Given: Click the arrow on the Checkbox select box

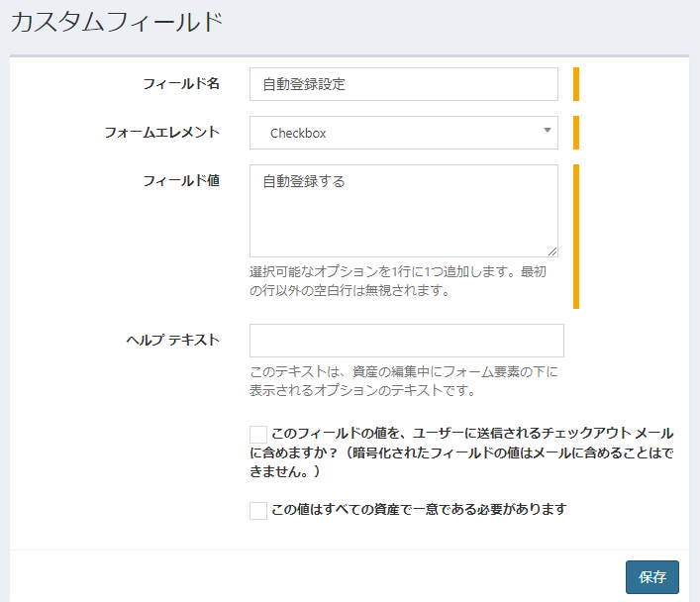Looking at the screenshot, I should coord(548,131).
